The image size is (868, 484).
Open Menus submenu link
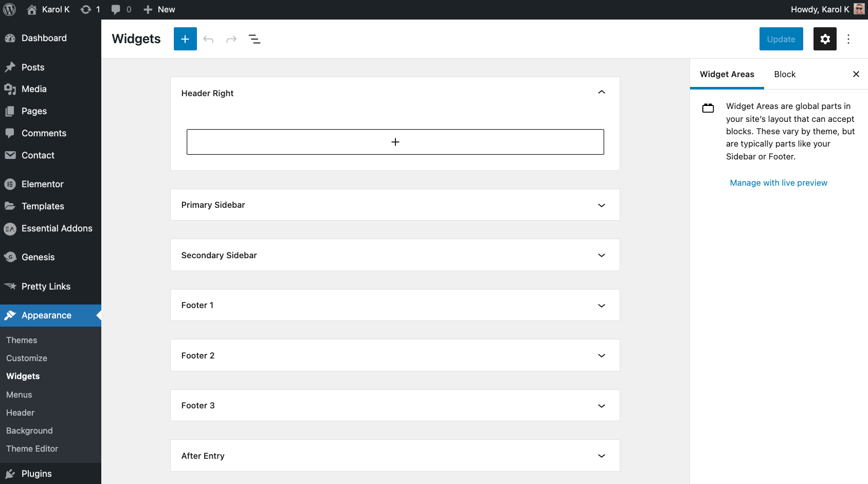[19, 395]
